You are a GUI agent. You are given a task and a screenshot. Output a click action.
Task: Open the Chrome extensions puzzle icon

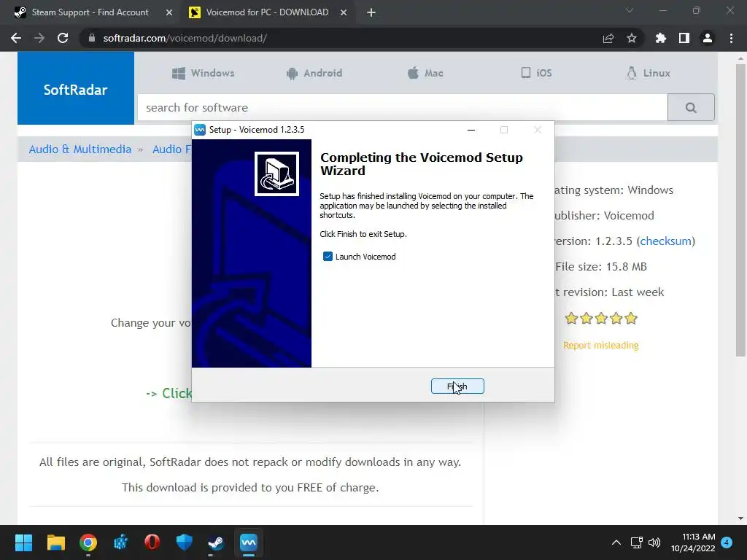pyautogui.click(x=661, y=38)
